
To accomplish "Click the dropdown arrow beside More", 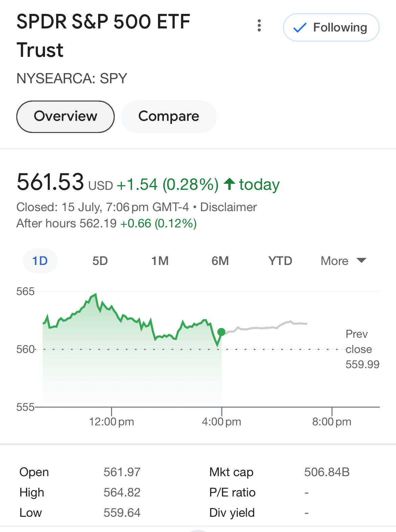I will tap(361, 260).
